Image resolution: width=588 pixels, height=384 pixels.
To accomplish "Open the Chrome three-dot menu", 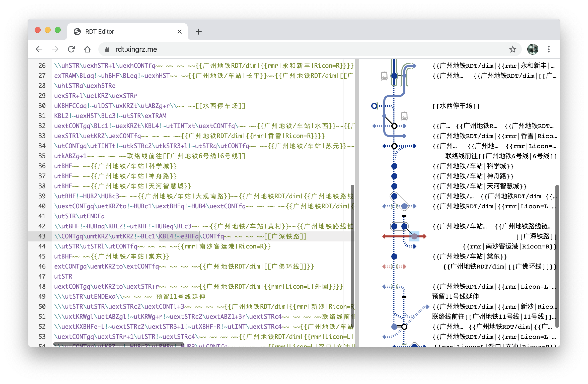I will (549, 49).
